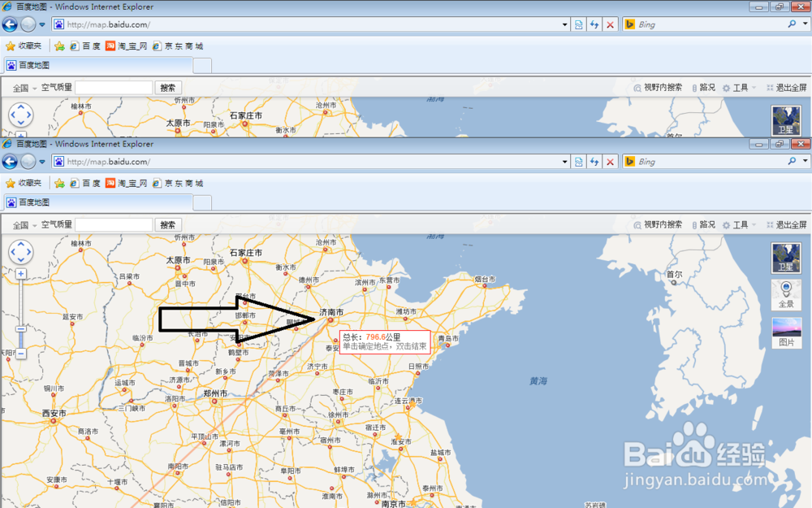Viewport: 812px width, 508px height.
Task: Open 百度 favorites link in lower window
Action: 85,183
